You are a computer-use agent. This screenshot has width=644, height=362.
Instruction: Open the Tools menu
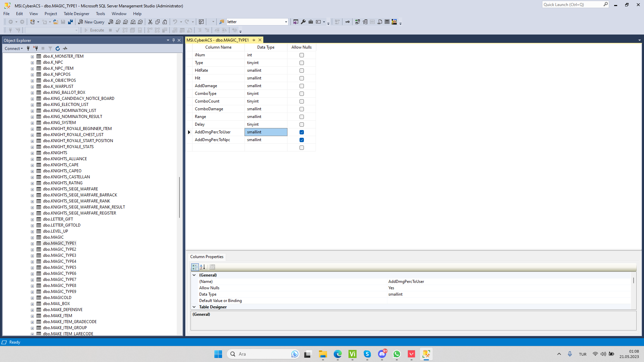tap(100, 14)
